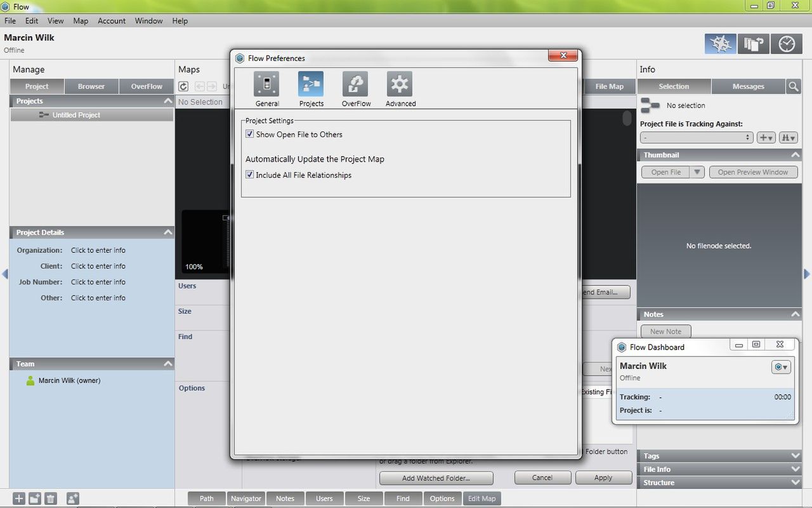This screenshot has height=508, width=812.
Task: Collapse the Projects section
Action: (x=167, y=101)
